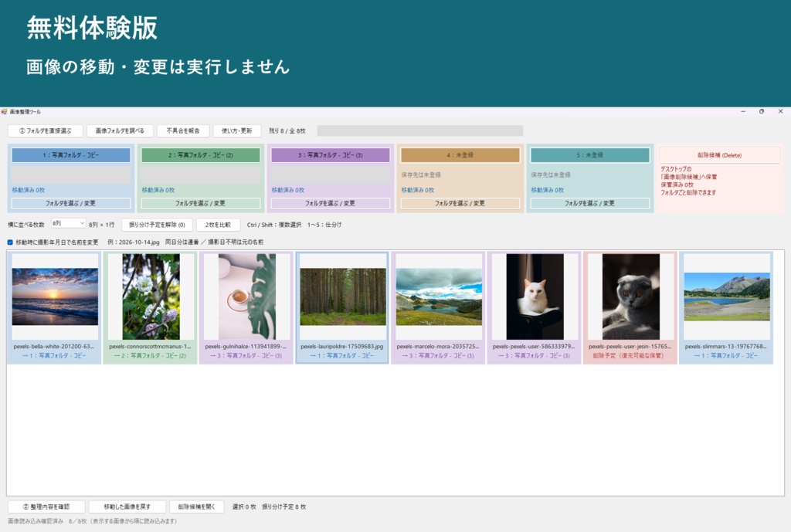The height and width of the screenshot is (532, 791).
Task: Click 振り分け予定を解除 (0) button
Action: 157,225
